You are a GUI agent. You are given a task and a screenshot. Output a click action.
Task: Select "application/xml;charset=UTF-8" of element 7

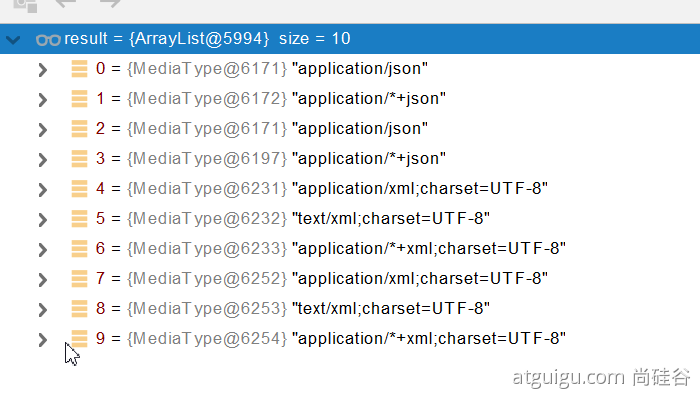tap(420, 278)
